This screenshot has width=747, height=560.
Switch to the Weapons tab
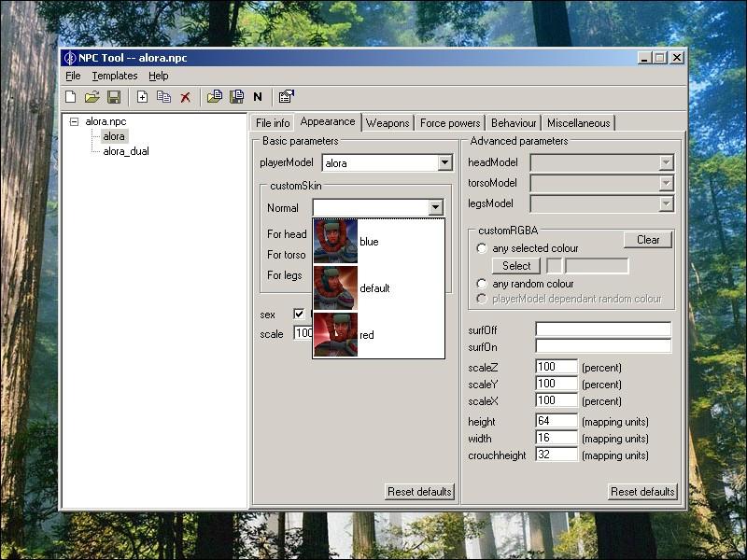[388, 123]
